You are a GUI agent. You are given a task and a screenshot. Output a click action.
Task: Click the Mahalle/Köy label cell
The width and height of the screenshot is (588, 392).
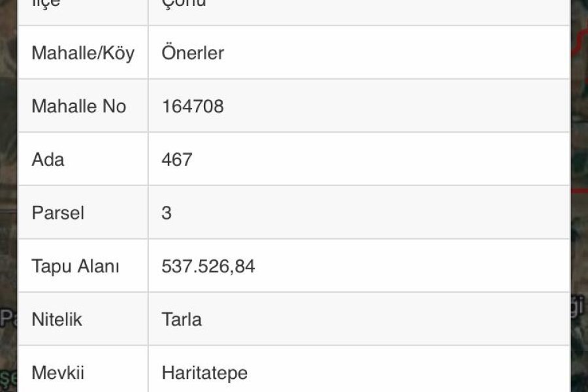pos(83,52)
